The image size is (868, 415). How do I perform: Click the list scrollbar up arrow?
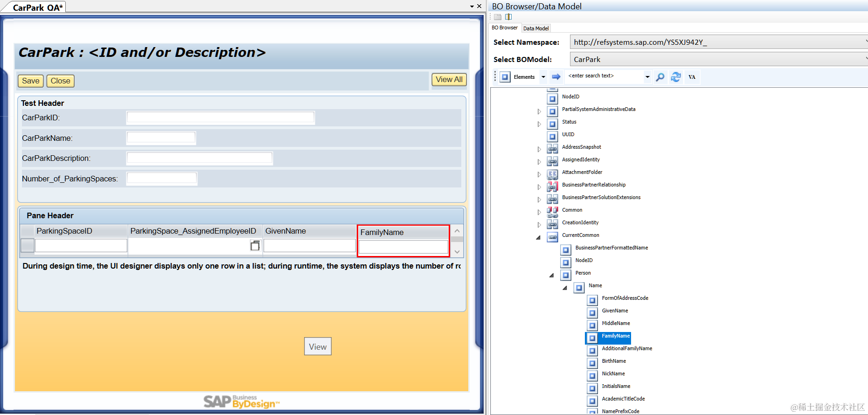pos(457,231)
